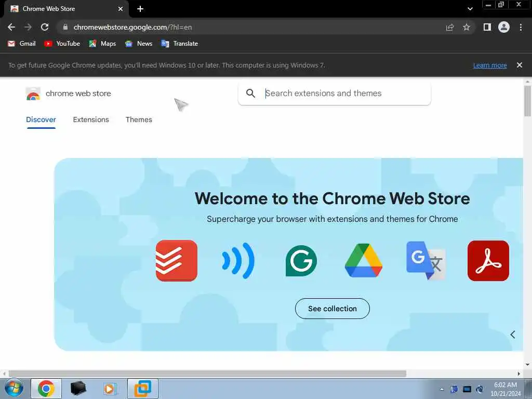This screenshot has height=399, width=532.
Task: Click the search magnifier icon
Action: 250,94
